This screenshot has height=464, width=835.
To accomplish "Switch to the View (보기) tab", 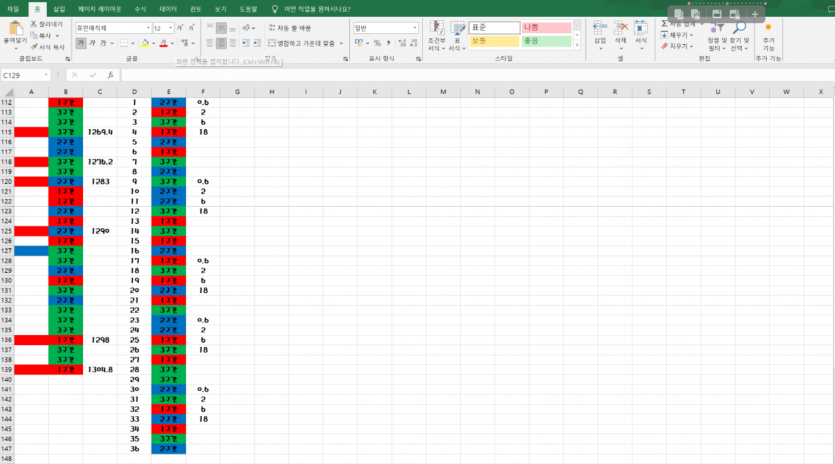I will pyautogui.click(x=220, y=9).
